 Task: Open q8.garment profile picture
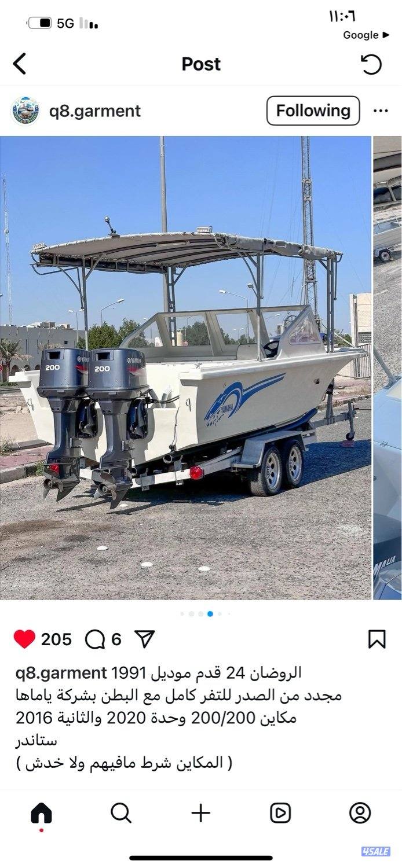pos(25,111)
